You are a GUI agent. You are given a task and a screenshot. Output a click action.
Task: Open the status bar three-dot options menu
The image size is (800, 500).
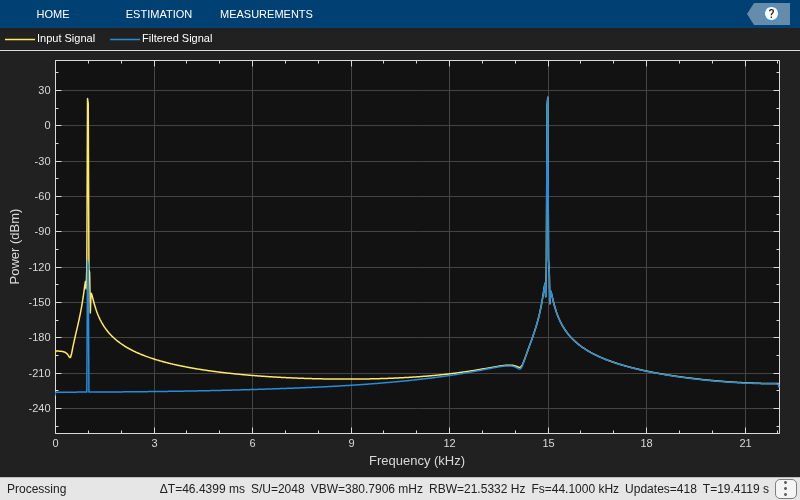point(784,489)
